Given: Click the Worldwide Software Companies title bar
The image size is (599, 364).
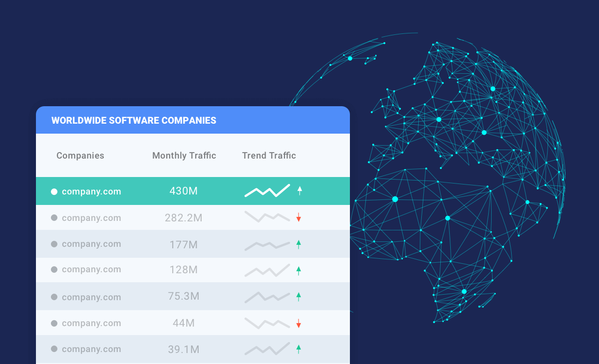Looking at the screenshot, I should (193, 120).
